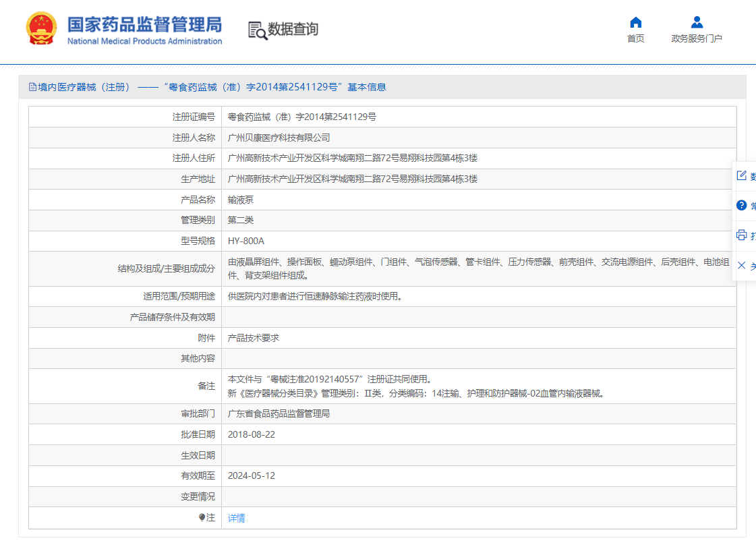Click the 数据查询 magnifier document icon
This screenshot has width=756, height=549.
click(x=258, y=30)
